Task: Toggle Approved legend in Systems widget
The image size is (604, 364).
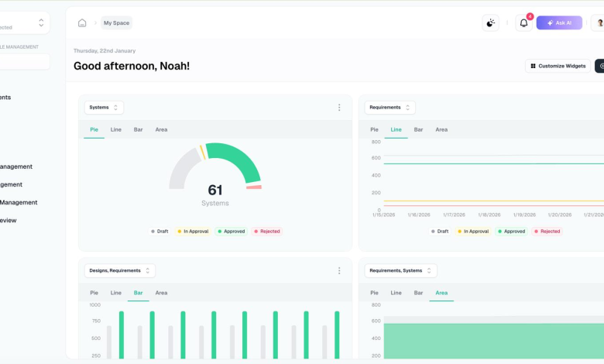Action: tap(231, 232)
